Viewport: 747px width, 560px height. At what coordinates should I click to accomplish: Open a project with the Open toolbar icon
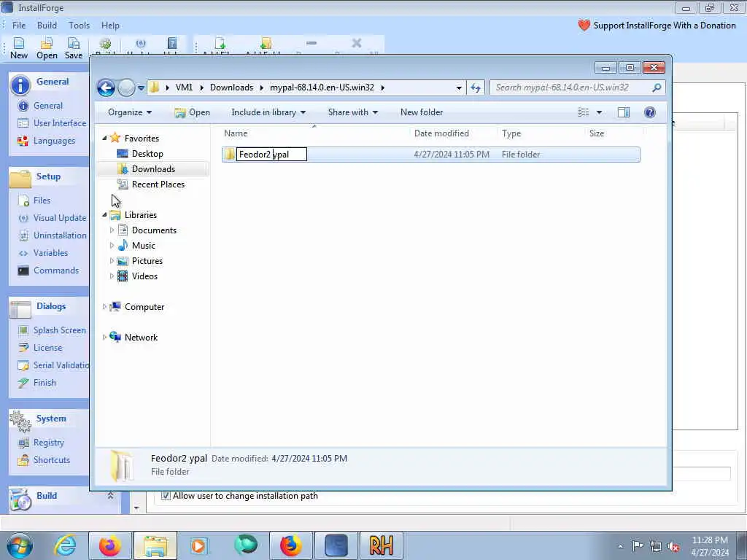click(x=47, y=49)
